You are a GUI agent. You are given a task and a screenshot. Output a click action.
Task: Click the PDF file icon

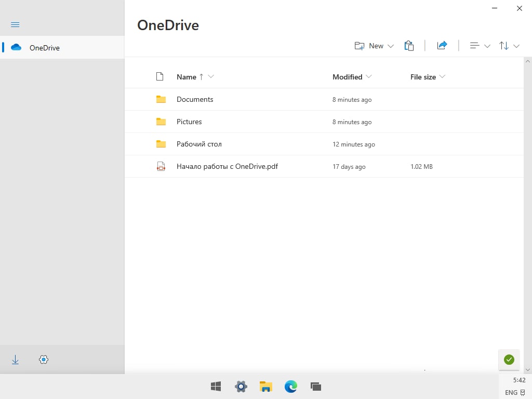161,166
